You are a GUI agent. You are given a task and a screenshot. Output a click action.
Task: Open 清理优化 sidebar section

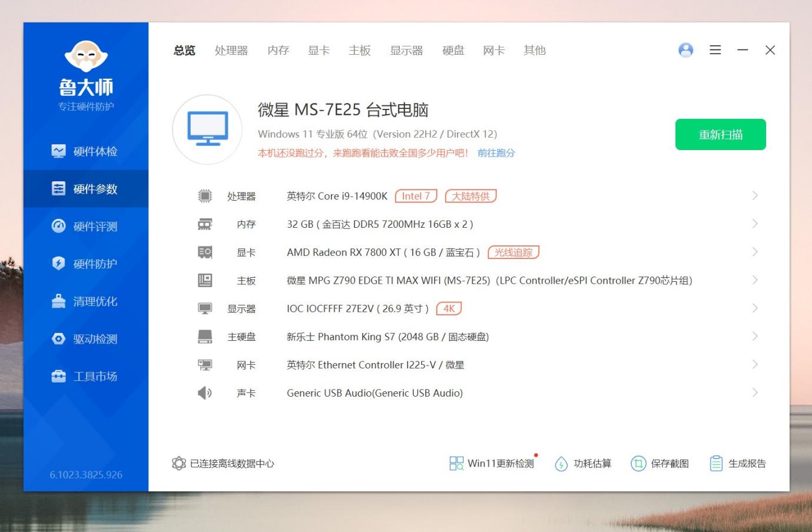click(86, 301)
